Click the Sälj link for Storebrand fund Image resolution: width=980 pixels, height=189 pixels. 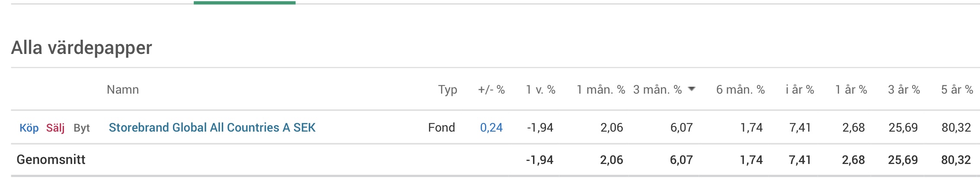tap(55, 128)
